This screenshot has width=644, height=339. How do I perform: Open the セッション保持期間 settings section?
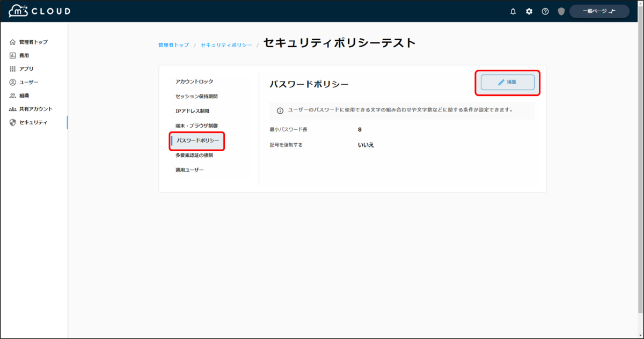pyautogui.click(x=196, y=96)
